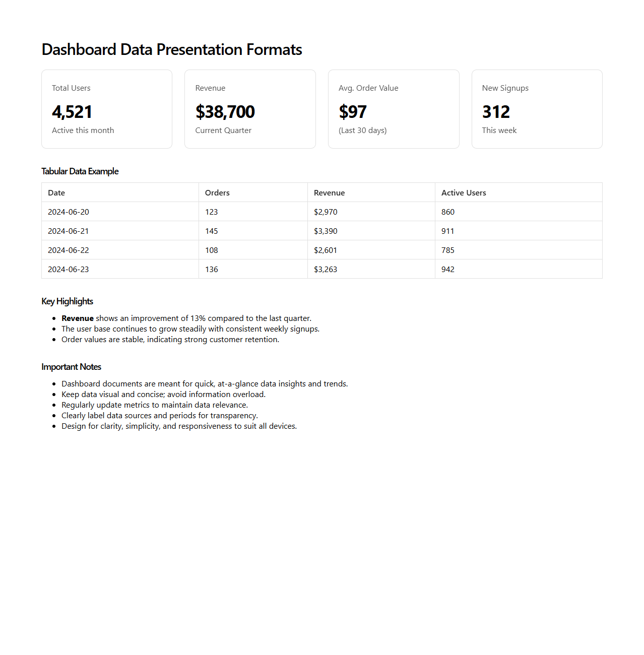Click the Orders column header
The width and height of the screenshot is (644, 655).
coord(217,192)
